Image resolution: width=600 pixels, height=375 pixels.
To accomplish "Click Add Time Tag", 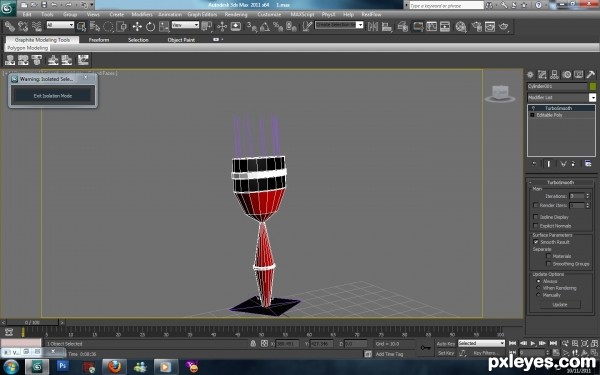I will point(389,354).
